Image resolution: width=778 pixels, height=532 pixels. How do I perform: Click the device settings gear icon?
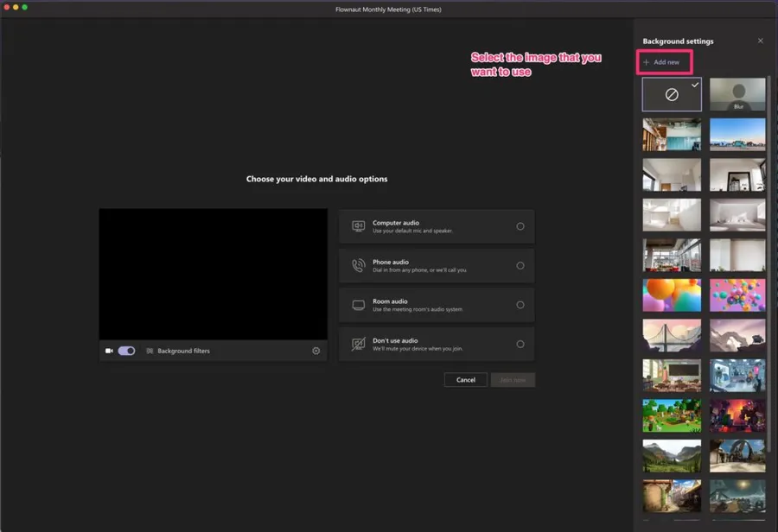click(x=316, y=351)
